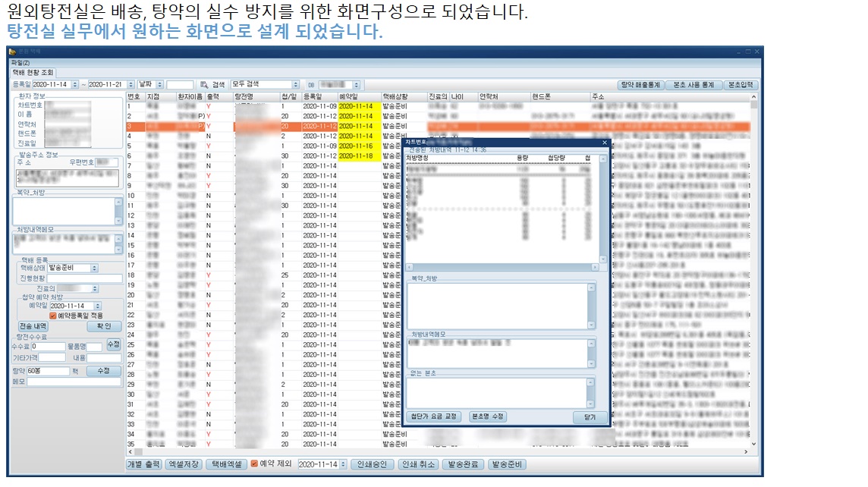Click the 전송 내역 button
Screen dimensions: 868x487
(33, 326)
